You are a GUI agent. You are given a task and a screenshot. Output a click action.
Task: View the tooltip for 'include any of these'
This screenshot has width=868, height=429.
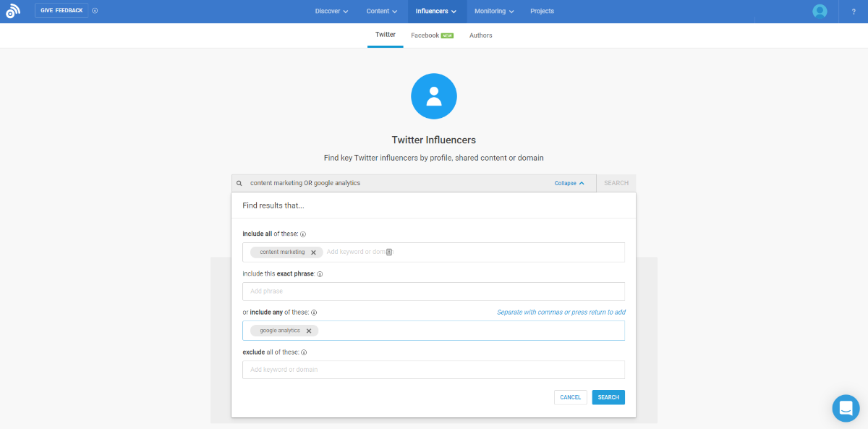314,312
